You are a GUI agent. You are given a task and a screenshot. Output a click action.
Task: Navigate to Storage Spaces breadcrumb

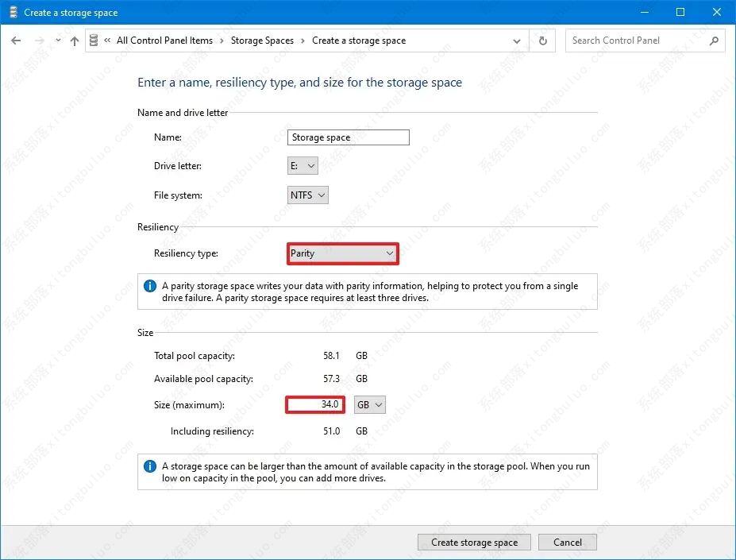coord(260,41)
